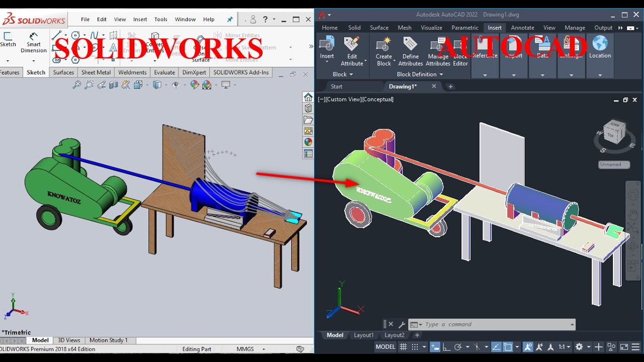Viewport: 644px width, 362px height.
Task: Switch to AutoCAD Layout1 tab
Action: [364, 335]
